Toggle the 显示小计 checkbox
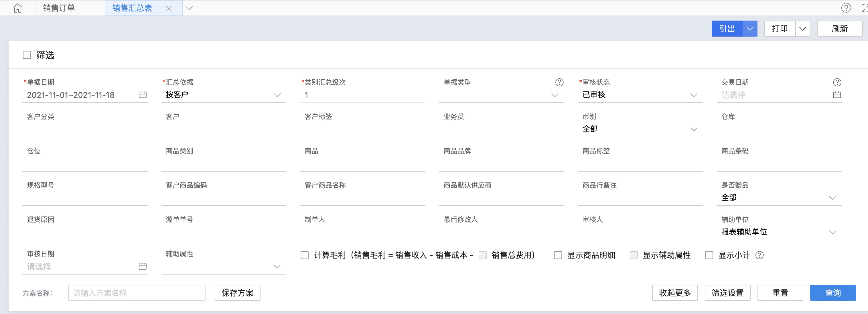The height and width of the screenshot is (314, 868). pyautogui.click(x=709, y=255)
